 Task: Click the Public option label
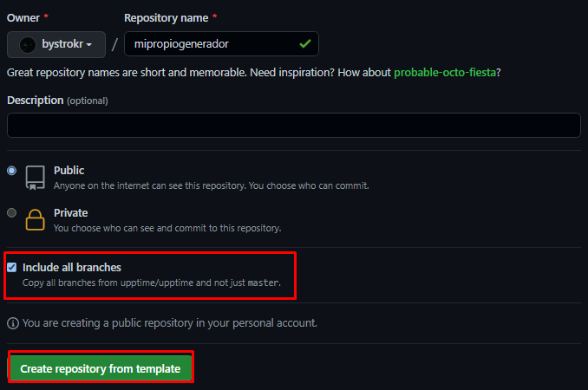[69, 171]
